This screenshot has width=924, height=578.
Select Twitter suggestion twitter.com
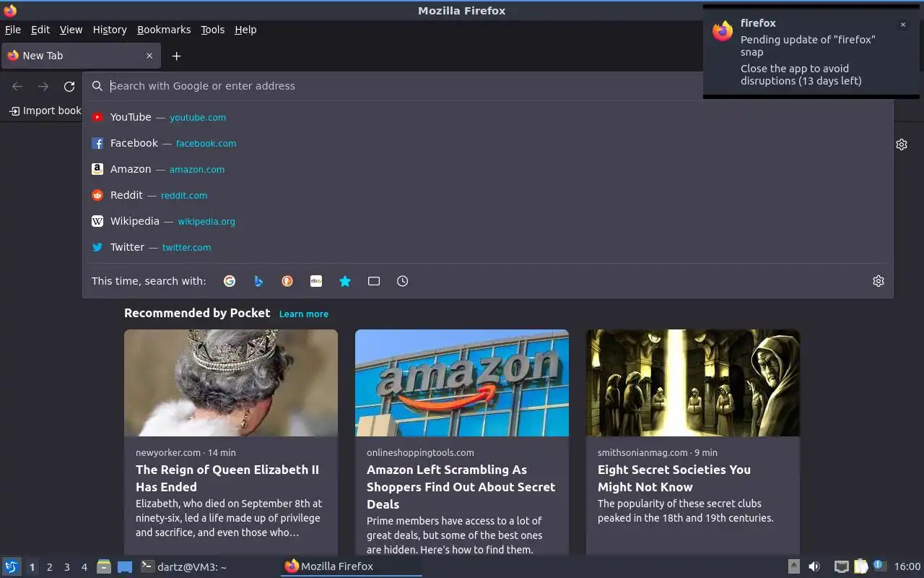pyautogui.click(x=488, y=247)
